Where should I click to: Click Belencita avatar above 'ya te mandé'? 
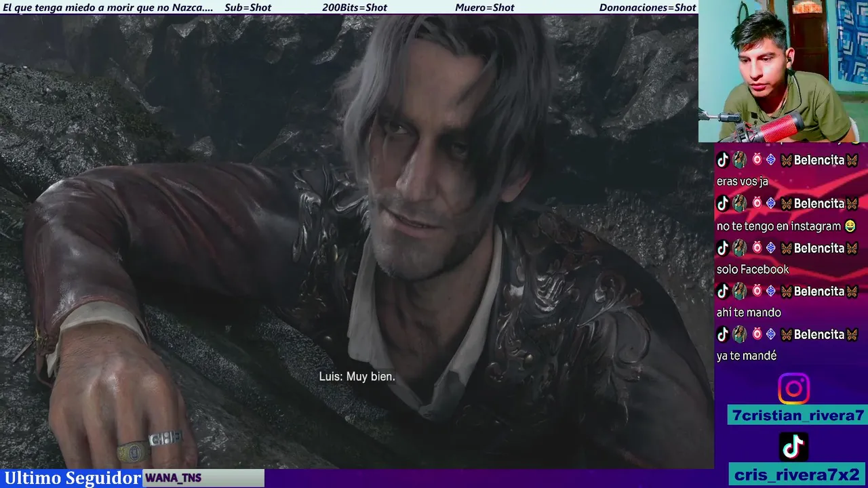(740, 334)
